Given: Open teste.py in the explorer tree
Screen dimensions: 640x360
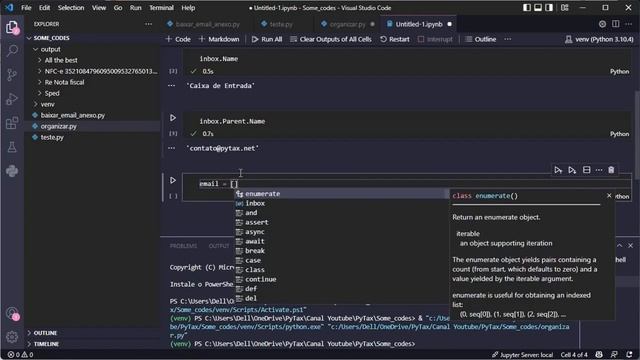Looking at the screenshot, I should click(52, 137).
